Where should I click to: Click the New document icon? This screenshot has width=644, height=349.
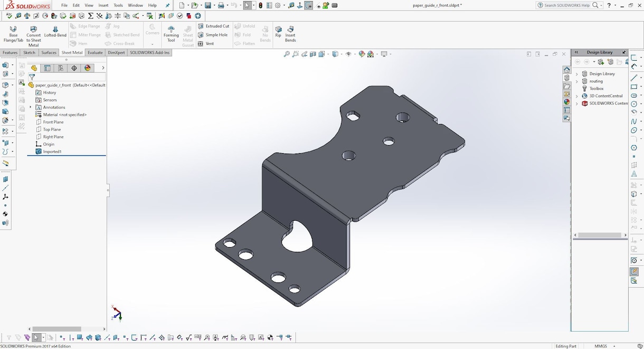[x=181, y=5]
